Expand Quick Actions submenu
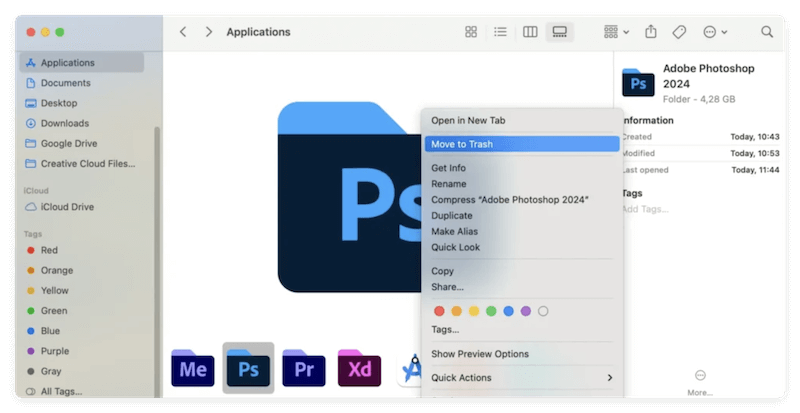Viewport: 800px width, 413px height. point(522,378)
